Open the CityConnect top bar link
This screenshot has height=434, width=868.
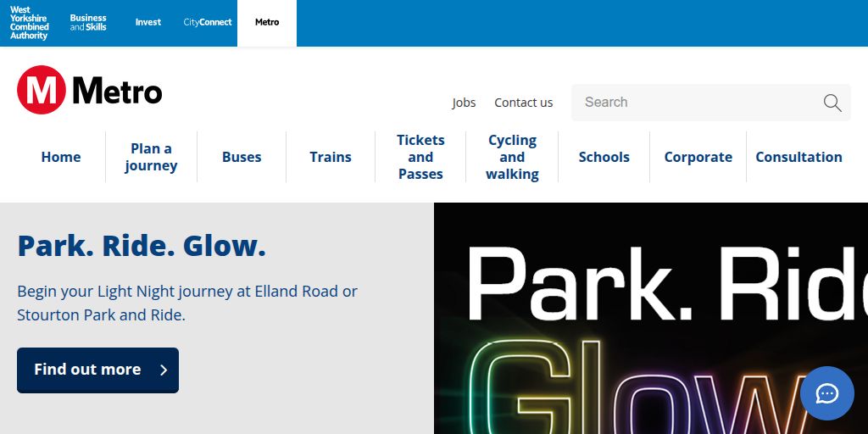pos(208,23)
